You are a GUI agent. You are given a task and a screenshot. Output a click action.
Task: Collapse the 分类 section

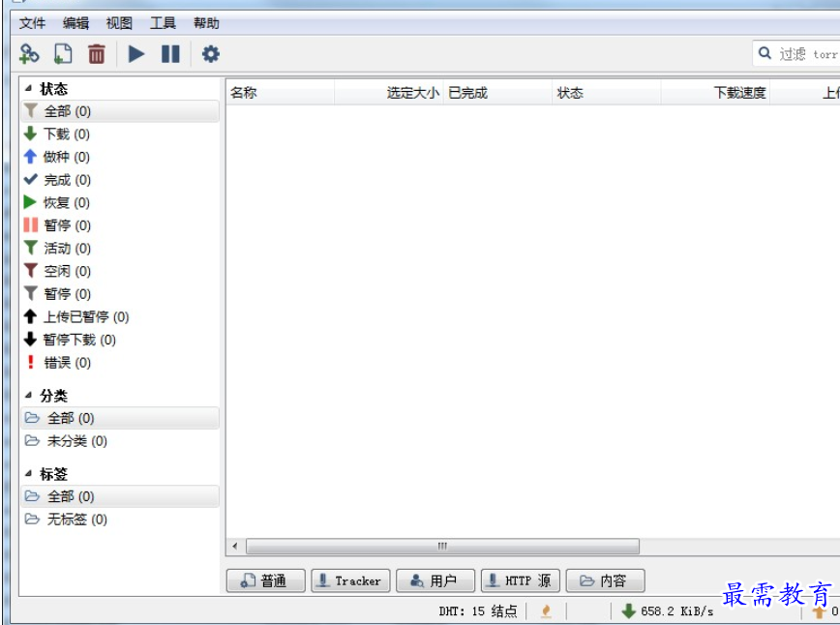[x=28, y=396]
